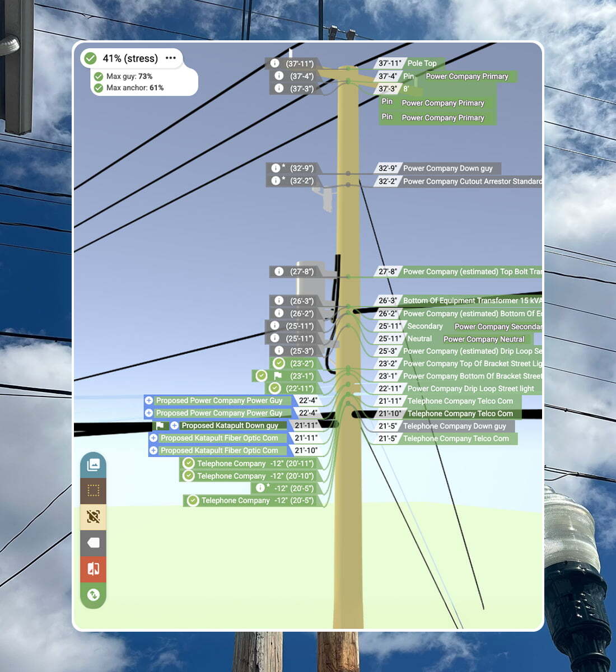Open info icon for (26'-2") row
The image size is (616, 672).
(x=279, y=313)
